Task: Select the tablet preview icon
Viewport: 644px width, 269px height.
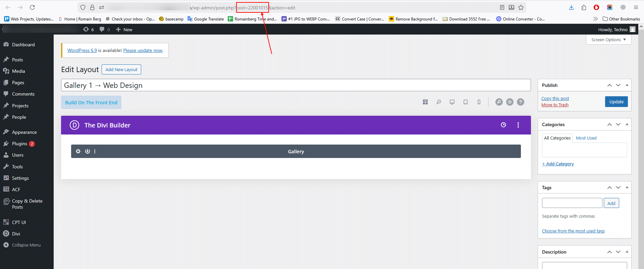Action: pyautogui.click(x=466, y=102)
